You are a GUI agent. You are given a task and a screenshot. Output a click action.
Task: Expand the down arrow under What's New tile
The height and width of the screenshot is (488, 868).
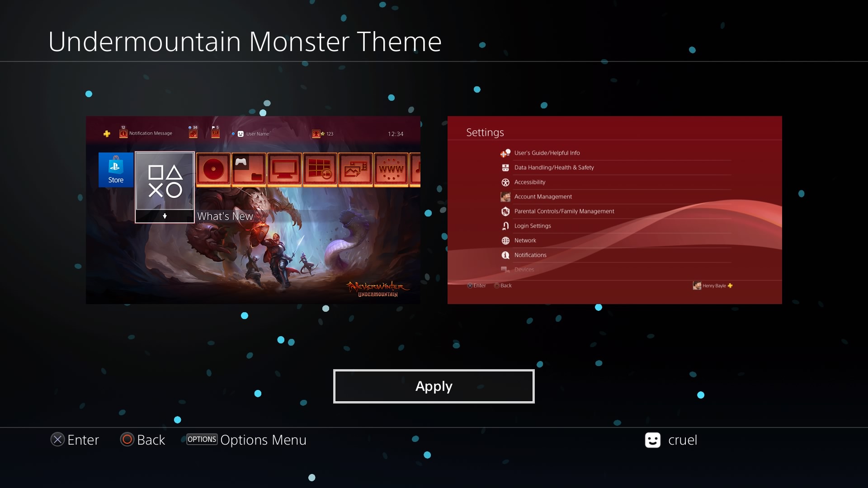(165, 216)
